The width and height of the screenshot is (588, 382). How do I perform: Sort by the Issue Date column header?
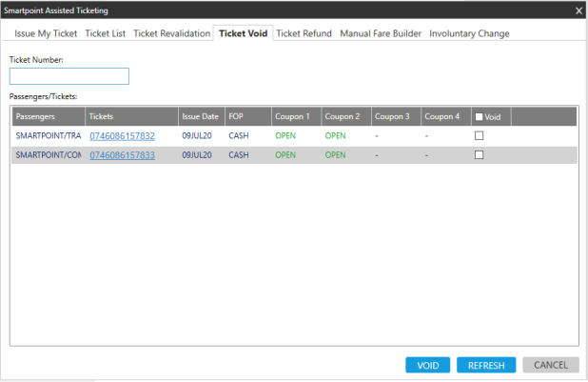point(201,117)
